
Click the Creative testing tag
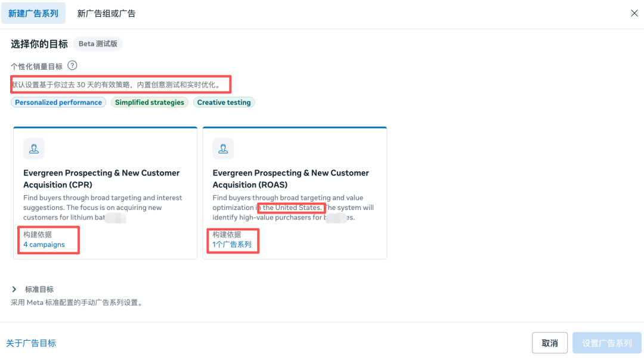tap(224, 103)
